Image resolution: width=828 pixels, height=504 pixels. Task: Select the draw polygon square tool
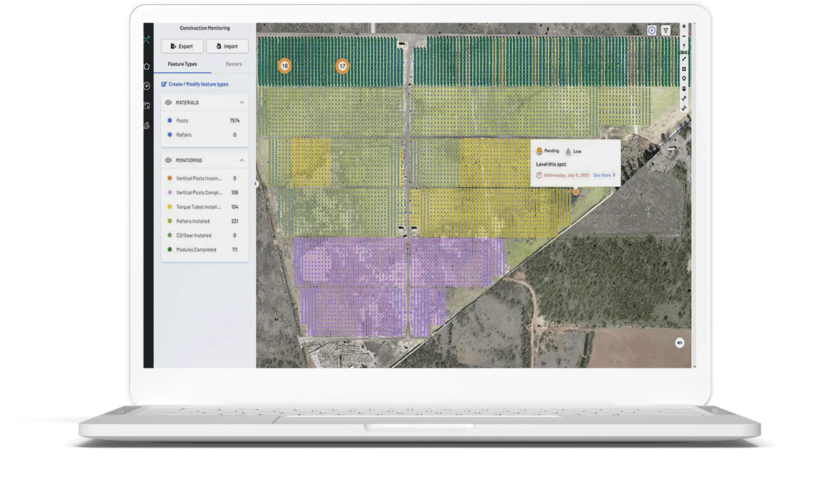coord(684,69)
